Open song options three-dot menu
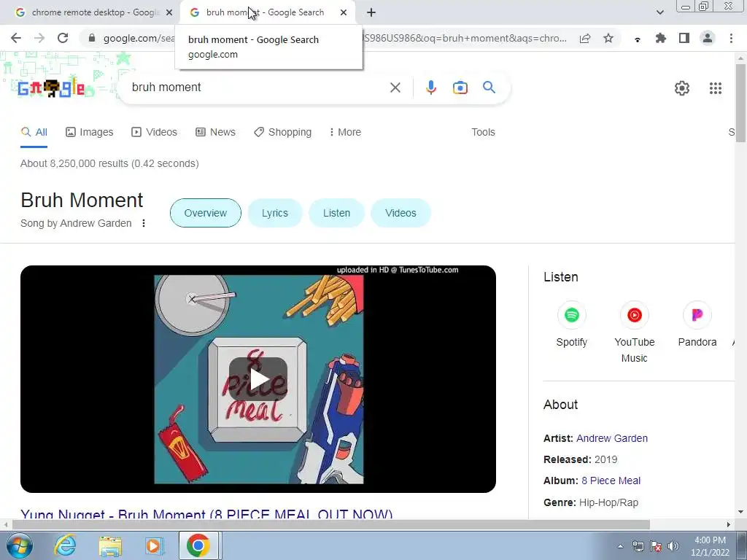The height and width of the screenshot is (560, 747). pyautogui.click(x=144, y=223)
